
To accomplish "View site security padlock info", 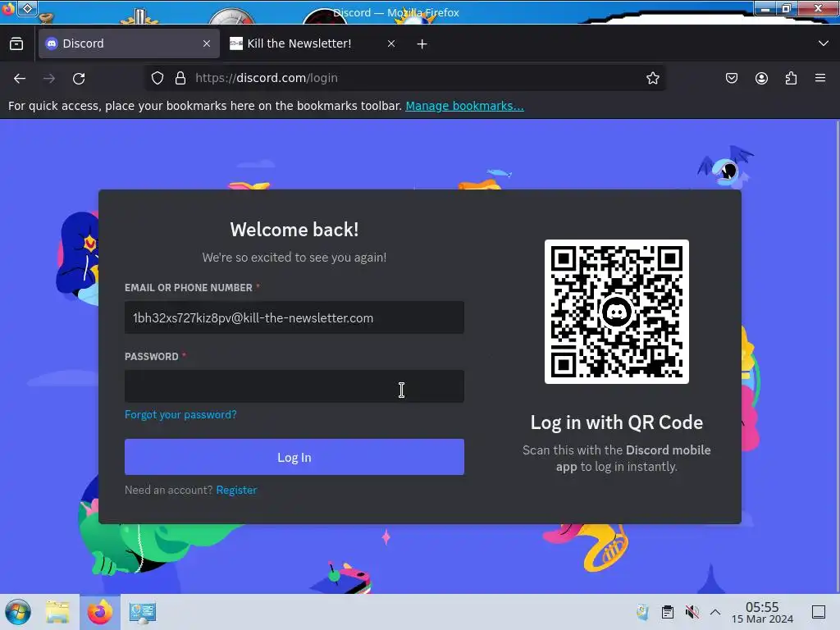I will tap(180, 78).
